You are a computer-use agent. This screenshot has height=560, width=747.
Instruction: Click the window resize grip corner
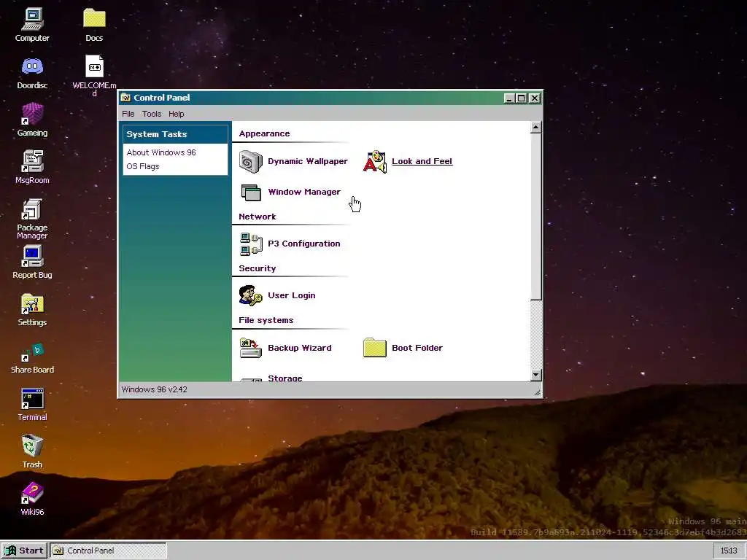(538, 392)
